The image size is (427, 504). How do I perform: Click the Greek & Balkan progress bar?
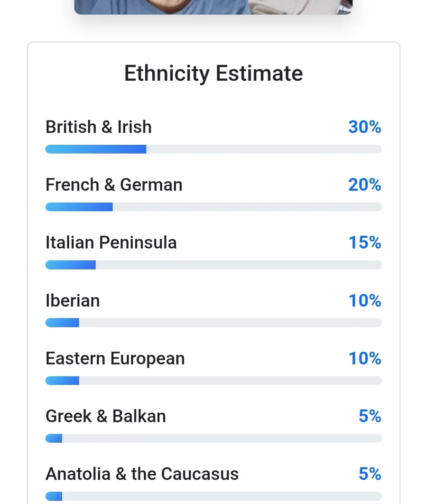click(x=213, y=439)
